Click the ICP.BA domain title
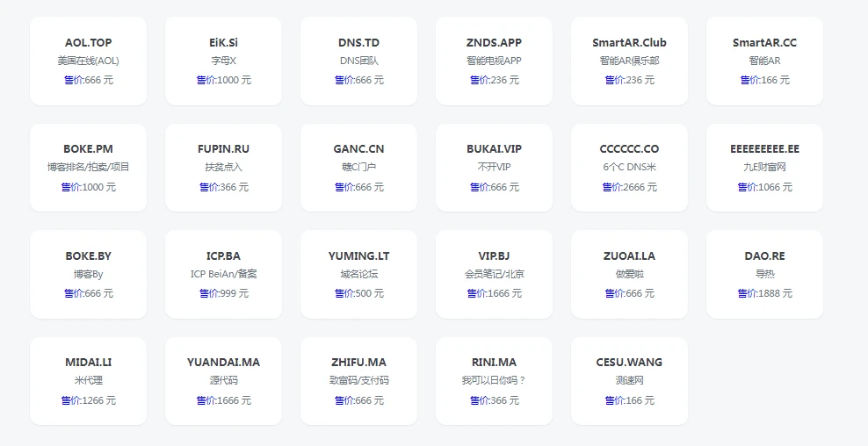Image resolution: width=868 pixels, height=446 pixels. [223, 256]
